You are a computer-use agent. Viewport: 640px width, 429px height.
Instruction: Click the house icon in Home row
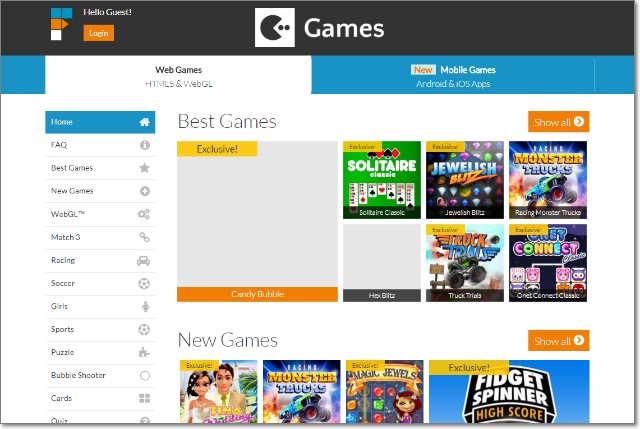[144, 122]
